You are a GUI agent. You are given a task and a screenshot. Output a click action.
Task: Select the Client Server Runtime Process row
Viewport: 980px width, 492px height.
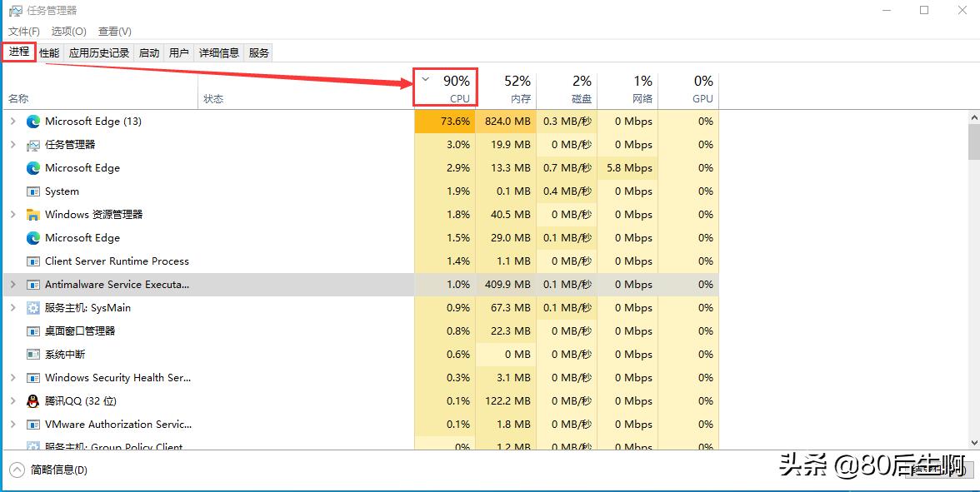click(x=117, y=261)
